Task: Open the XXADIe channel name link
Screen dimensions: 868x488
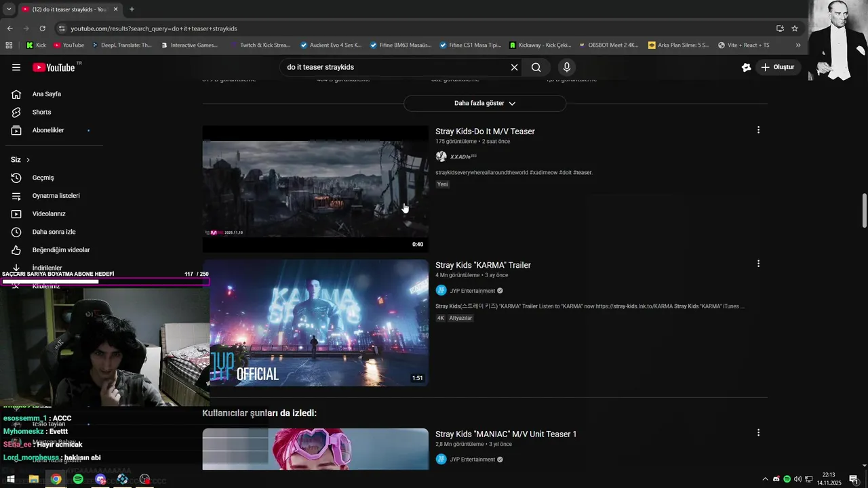Action: 463,157
